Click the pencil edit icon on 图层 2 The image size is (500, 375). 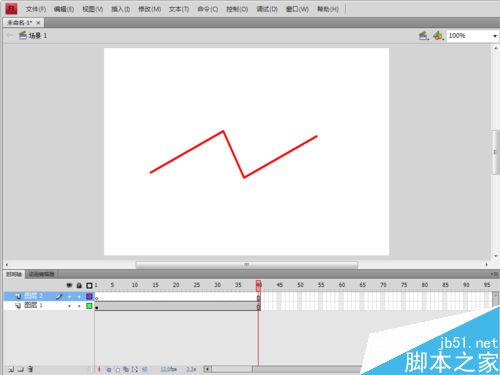tap(59, 296)
